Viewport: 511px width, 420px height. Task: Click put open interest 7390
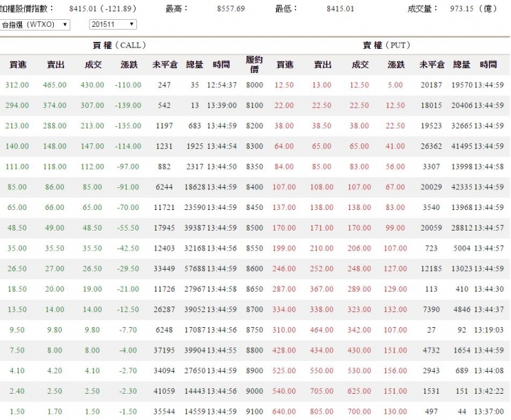click(432, 309)
